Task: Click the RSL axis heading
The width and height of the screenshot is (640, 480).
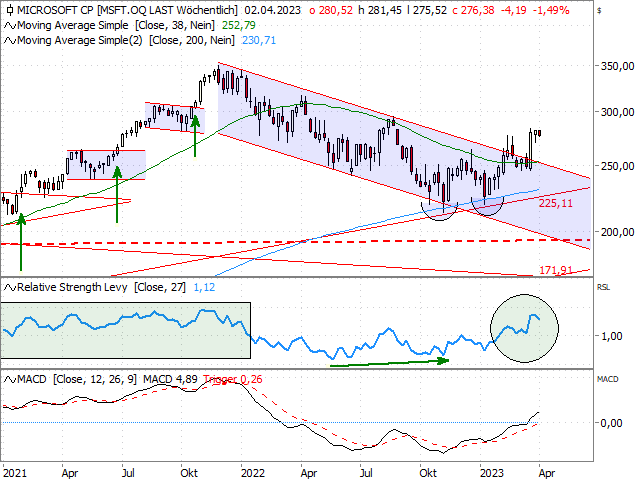Action: [603, 288]
